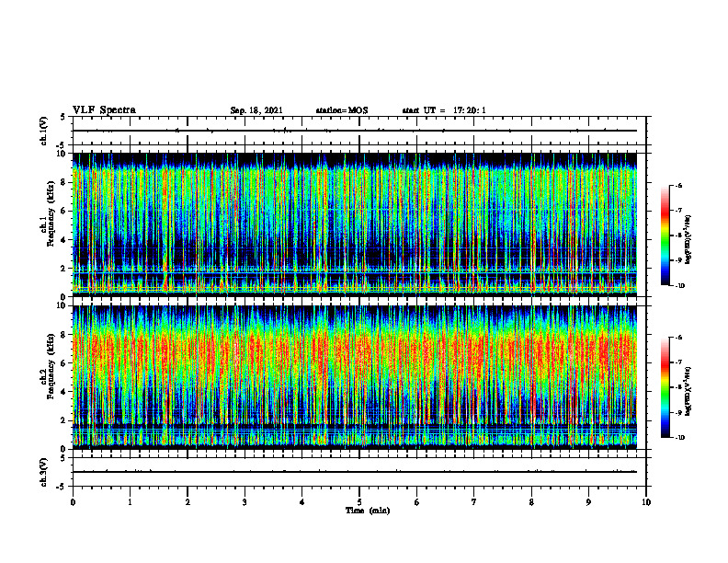Click the time axis tick label "7"
This screenshot has height=563, width=728.
(474, 502)
